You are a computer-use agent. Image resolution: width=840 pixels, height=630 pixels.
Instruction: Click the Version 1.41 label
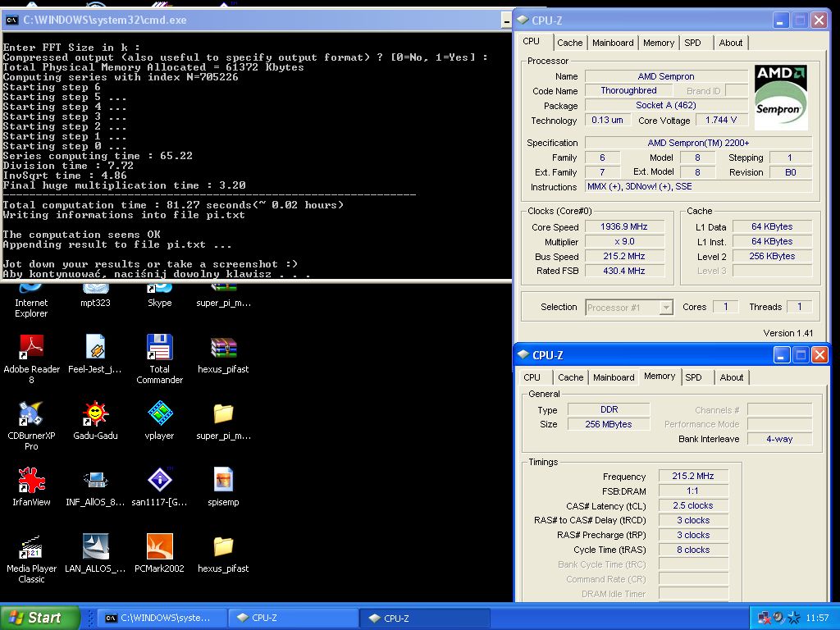[788, 333]
